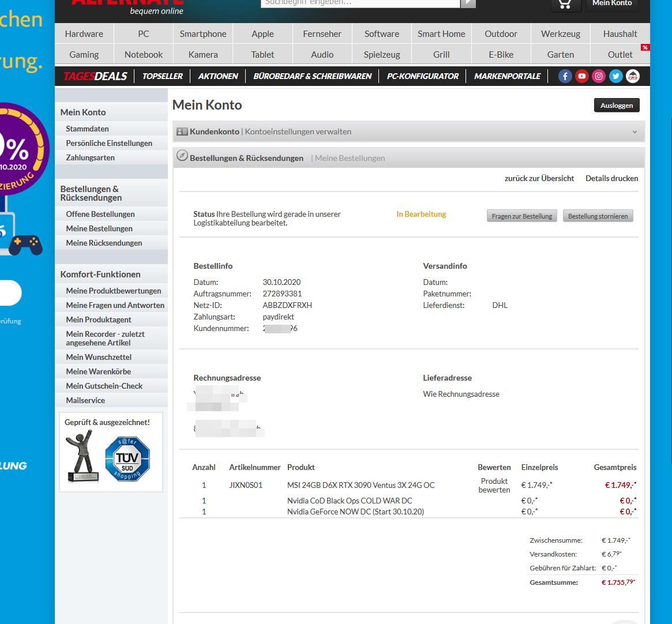
Task: Open Aktionen
Action: tap(217, 76)
